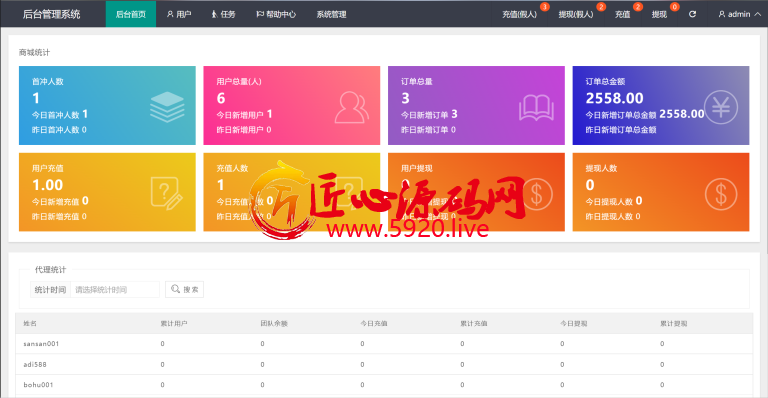Screen dimensions: 768x398
Task: Open the 任务 menu
Action: tap(223, 14)
